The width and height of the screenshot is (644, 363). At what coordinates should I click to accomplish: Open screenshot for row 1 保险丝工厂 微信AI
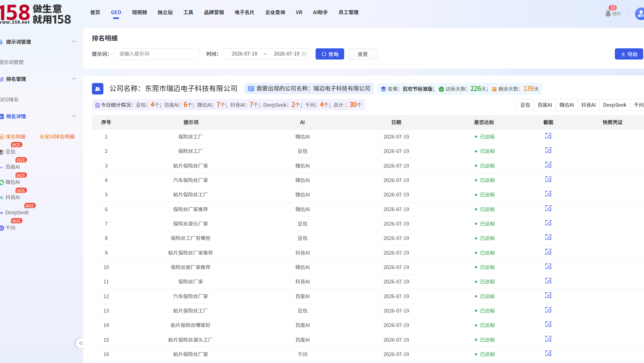[x=548, y=136]
